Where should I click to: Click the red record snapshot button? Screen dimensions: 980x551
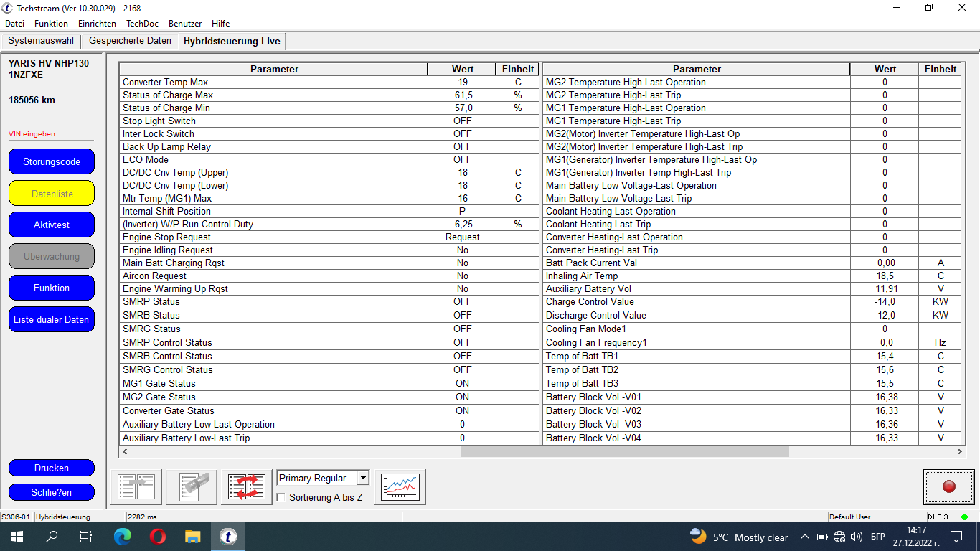[948, 487]
